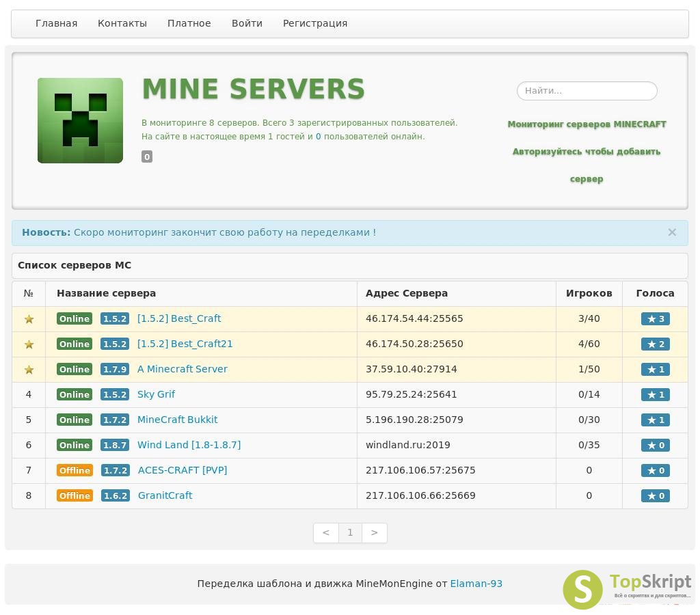Open the ACES-CRAFT [PVP] server page
Image resolution: width=700 pixels, height=615 pixels.
[x=183, y=470]
